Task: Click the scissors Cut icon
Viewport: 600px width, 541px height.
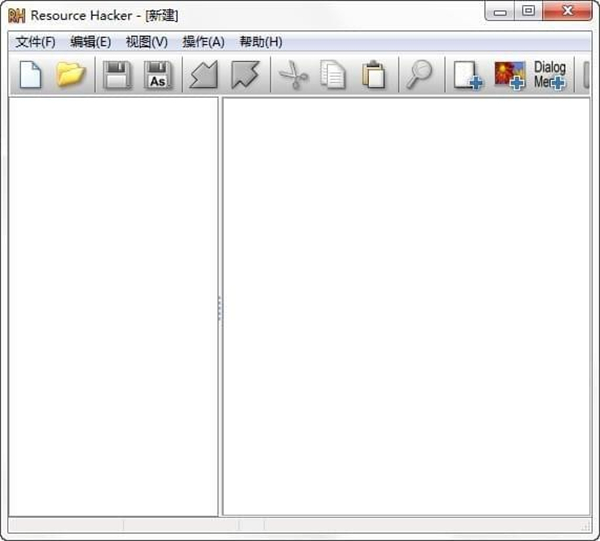Action: pos(292,75)
